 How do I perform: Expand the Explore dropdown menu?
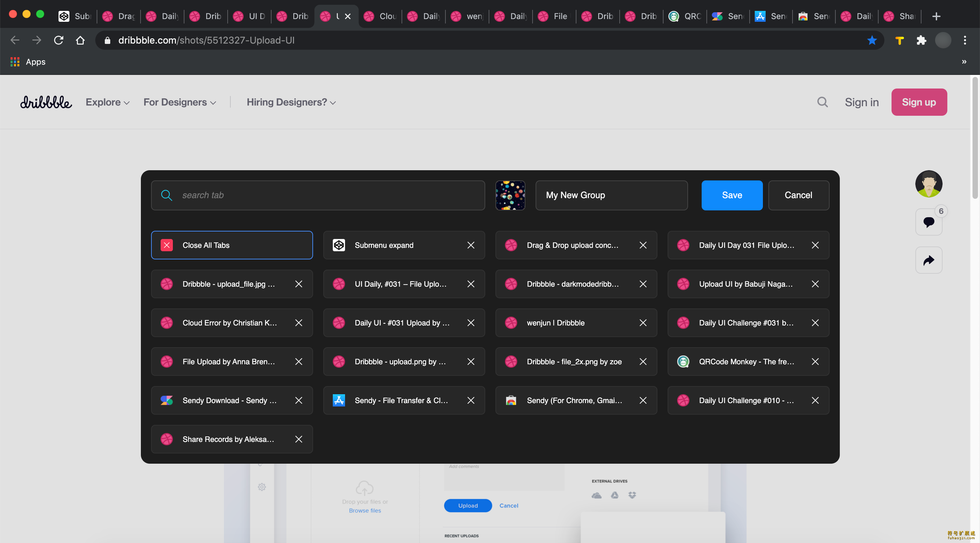click(x=108, y=102)
